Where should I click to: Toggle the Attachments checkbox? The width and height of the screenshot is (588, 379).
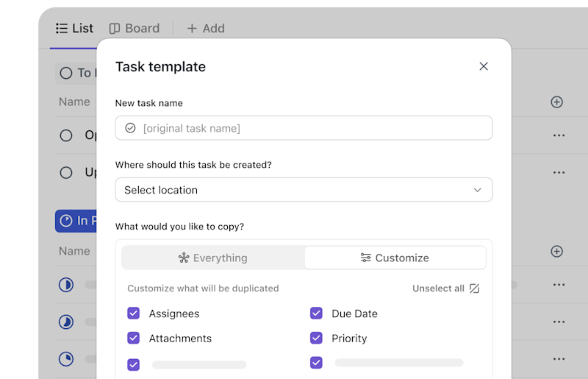(x=134, y=339)
